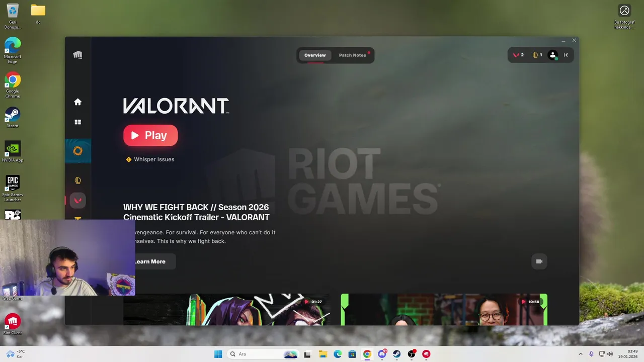Image resolution: width=644 pixels, height=362 pixels.
Task: Open the network tray icon
Action: coord(602,354)
